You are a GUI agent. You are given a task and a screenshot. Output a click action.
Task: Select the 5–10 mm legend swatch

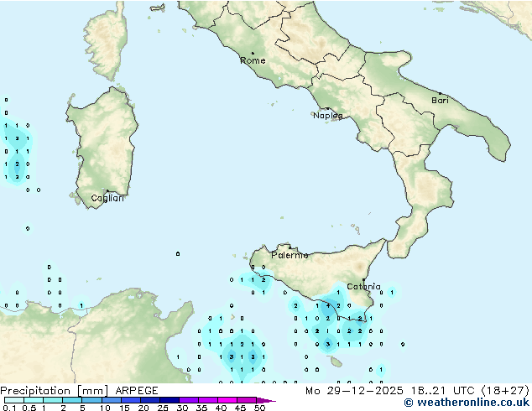tap(91, 400)
